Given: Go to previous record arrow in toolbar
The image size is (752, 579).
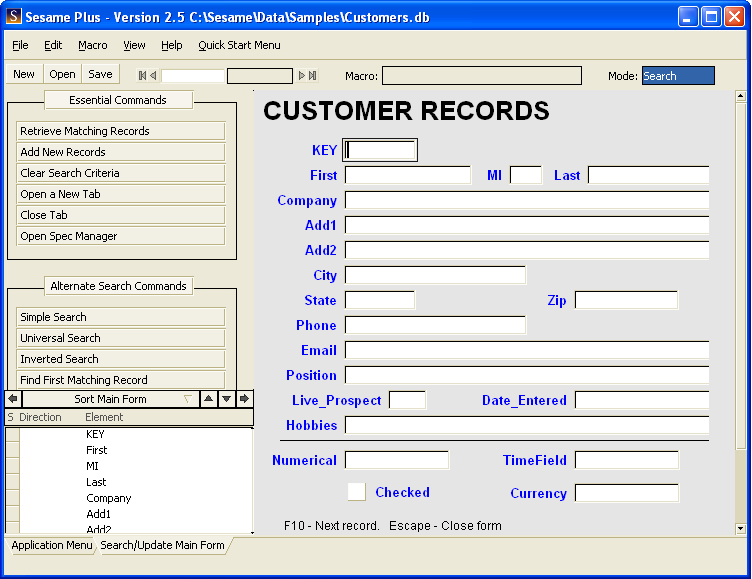Looking at the screenshot, I should coord(153,75).
